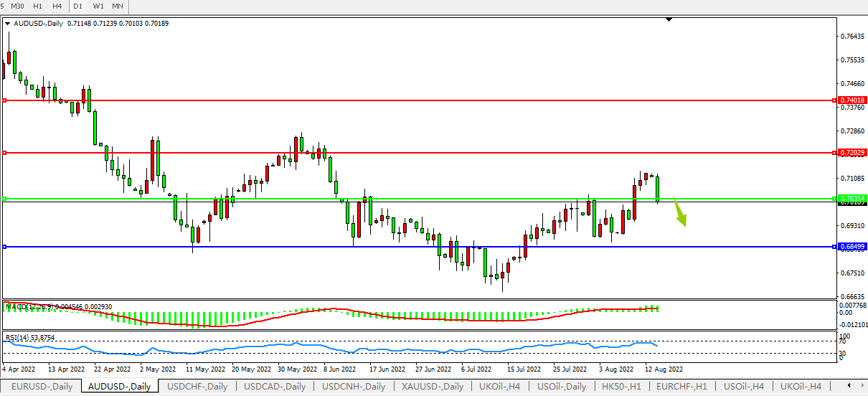Click the red 0.74018 price level tag
Screen dimensions: 868x396
point(852,100)
